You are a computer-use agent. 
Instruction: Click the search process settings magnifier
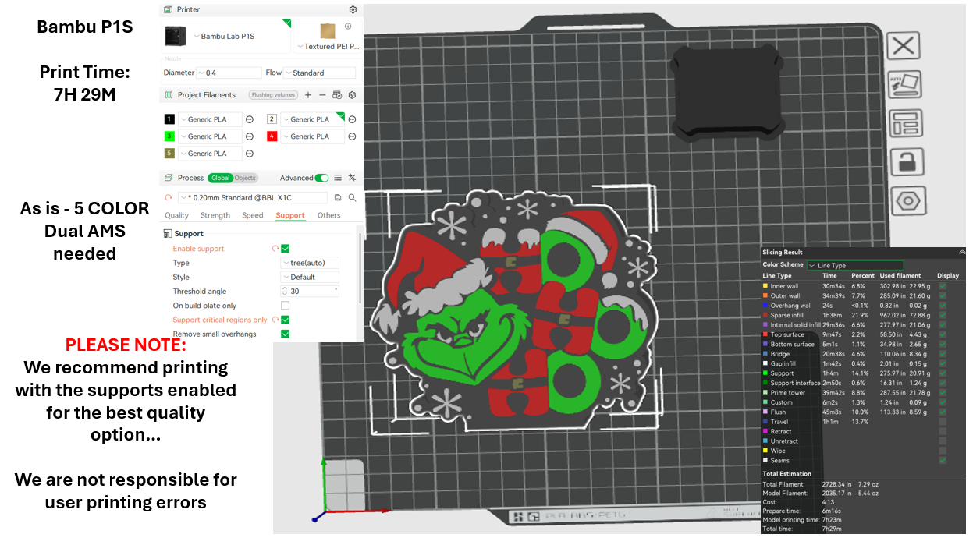coord(352,198)
